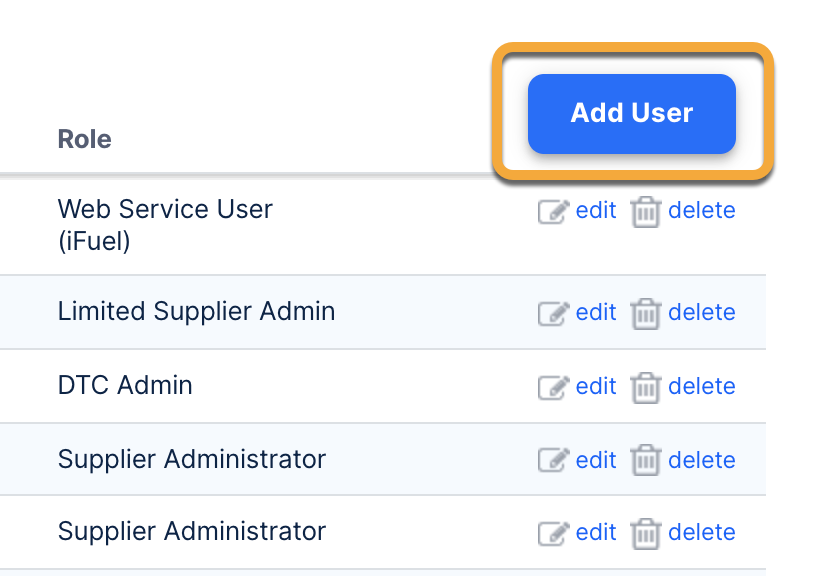
Task: Click pencil icon for first Supplier Administrator
Action: click(x=553, y=460)
